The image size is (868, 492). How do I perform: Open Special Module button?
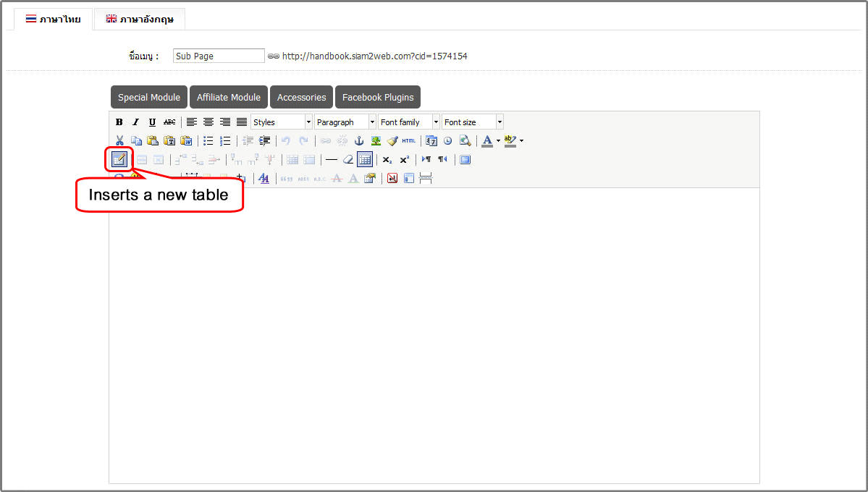pos(149,97)
